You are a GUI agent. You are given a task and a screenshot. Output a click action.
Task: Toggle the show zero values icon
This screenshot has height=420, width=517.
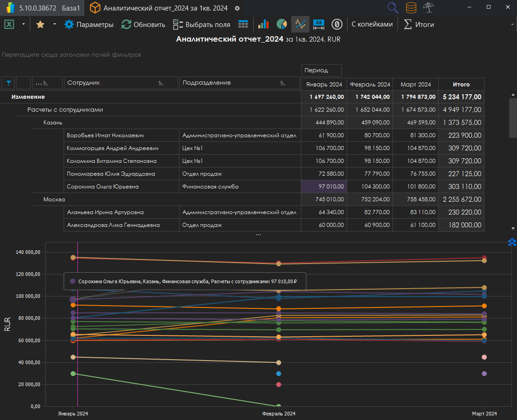(337, 24)
